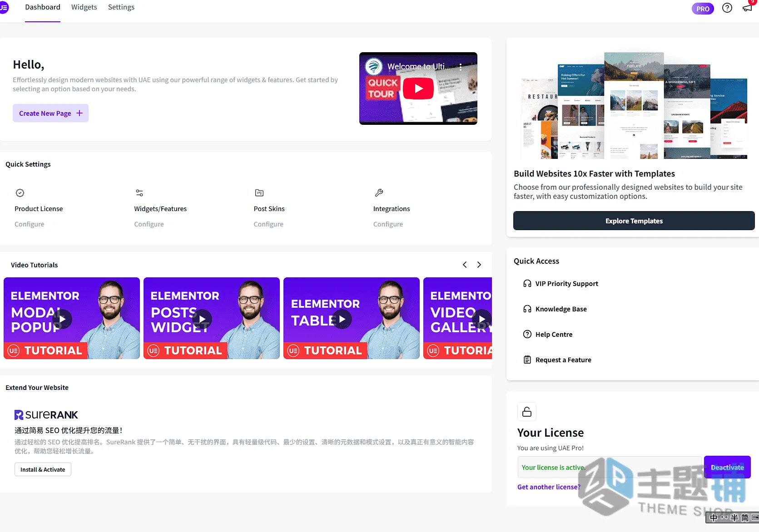
Task: Open VIP Priority Support link
Action: (x=567, y=284)
